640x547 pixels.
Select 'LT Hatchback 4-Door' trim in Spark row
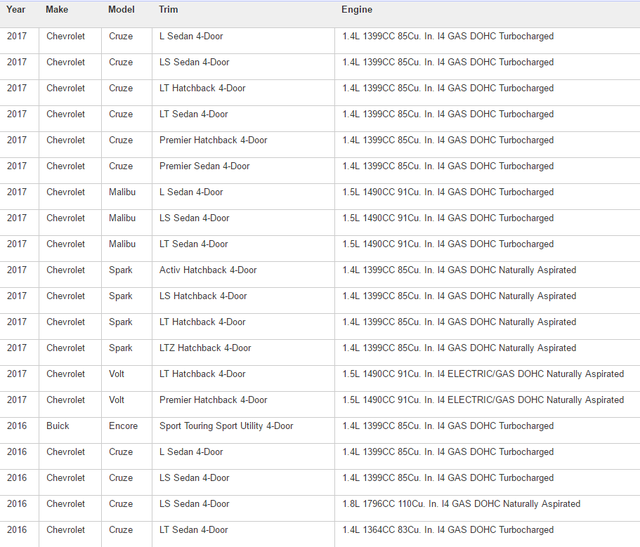pyautogui.click(x=202, y=322)
